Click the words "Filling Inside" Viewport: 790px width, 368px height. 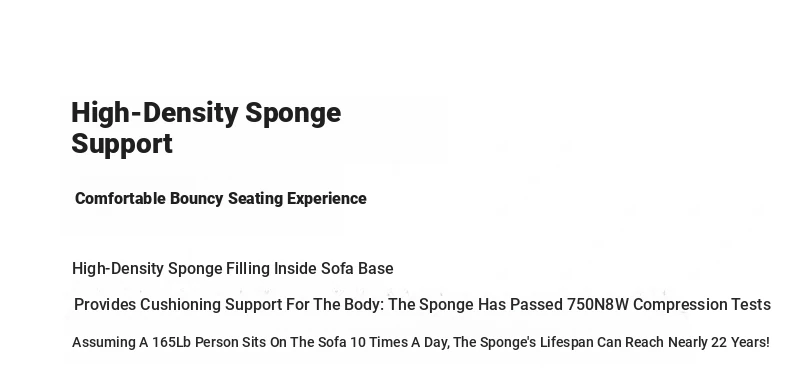[271, 269]
